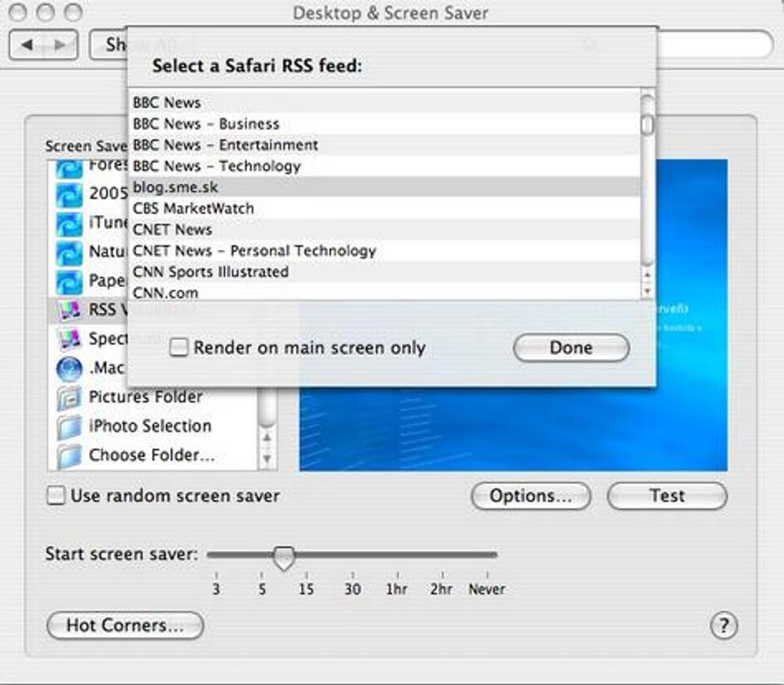This screenshot has width=784, height=685.
Task: Select the .Mac globe icon
Action: point(69,369)
